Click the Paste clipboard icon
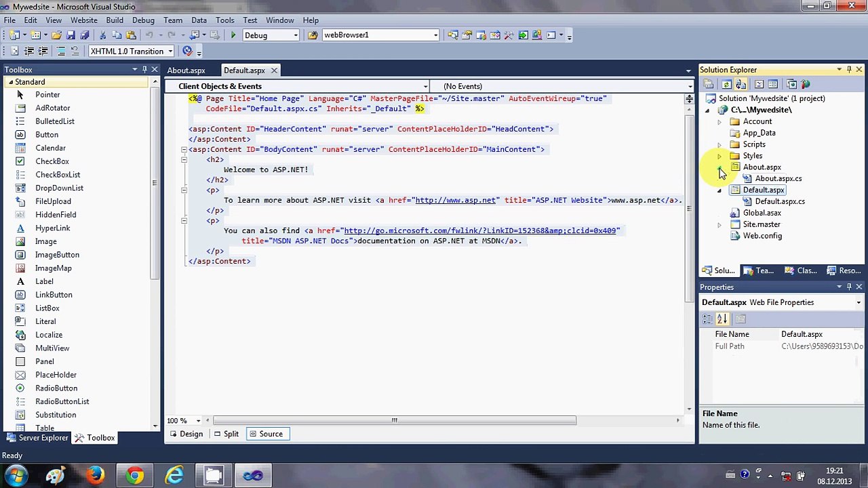 point(131,35)
